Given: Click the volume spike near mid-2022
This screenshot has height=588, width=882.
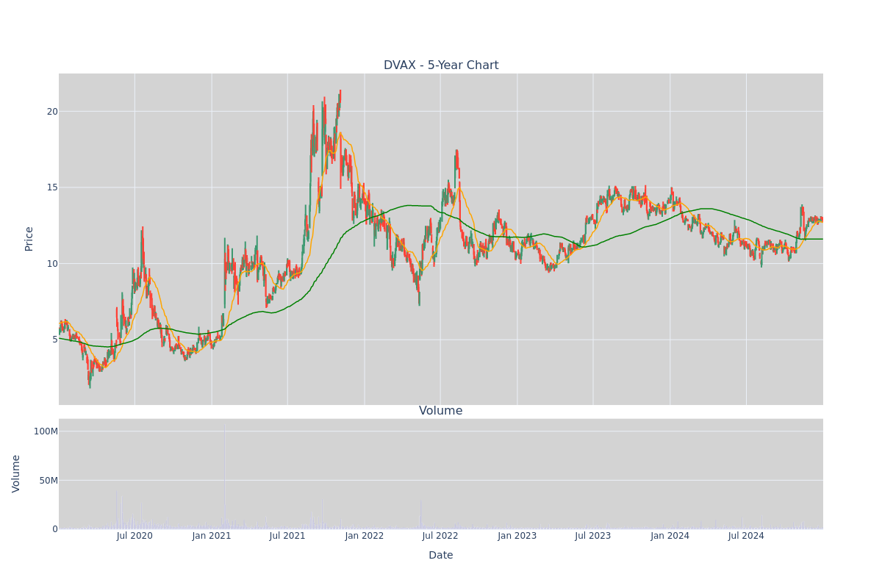Looking at the screenshot, I should click(420, 514).
